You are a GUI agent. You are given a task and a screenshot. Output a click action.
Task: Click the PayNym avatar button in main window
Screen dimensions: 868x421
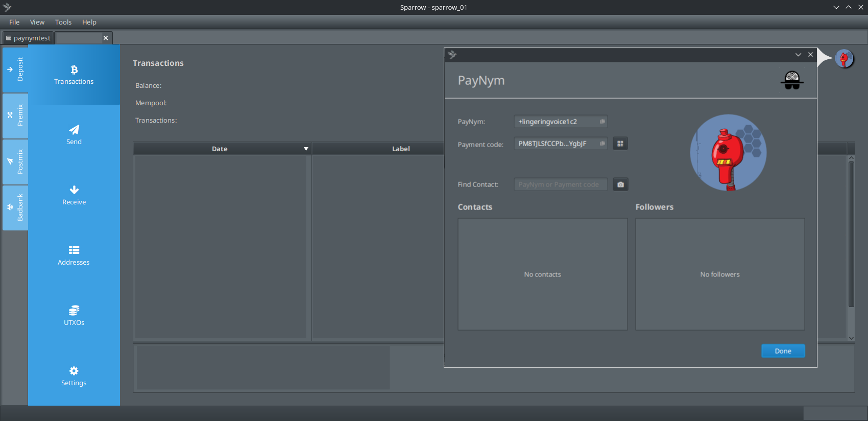click(845, 59)
